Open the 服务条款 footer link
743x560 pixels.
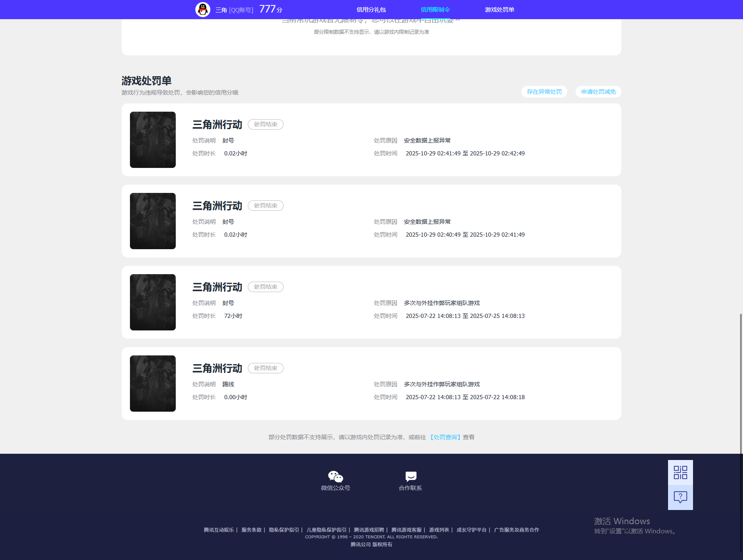tap(252, 530)
